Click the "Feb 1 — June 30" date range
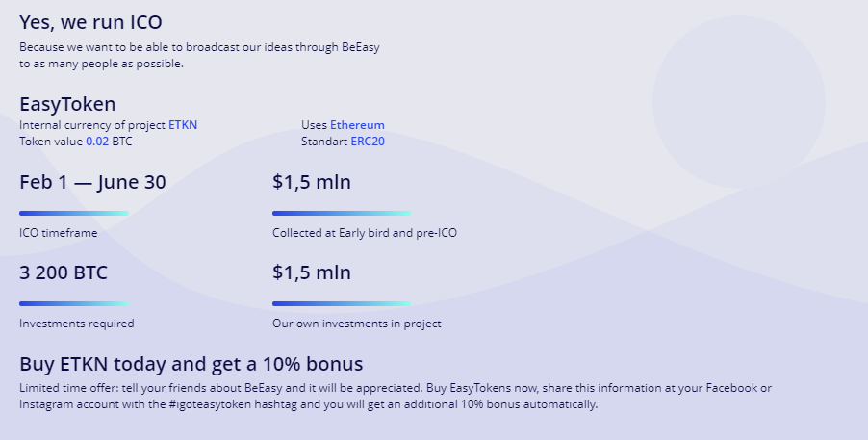 (x=92, y=182)
